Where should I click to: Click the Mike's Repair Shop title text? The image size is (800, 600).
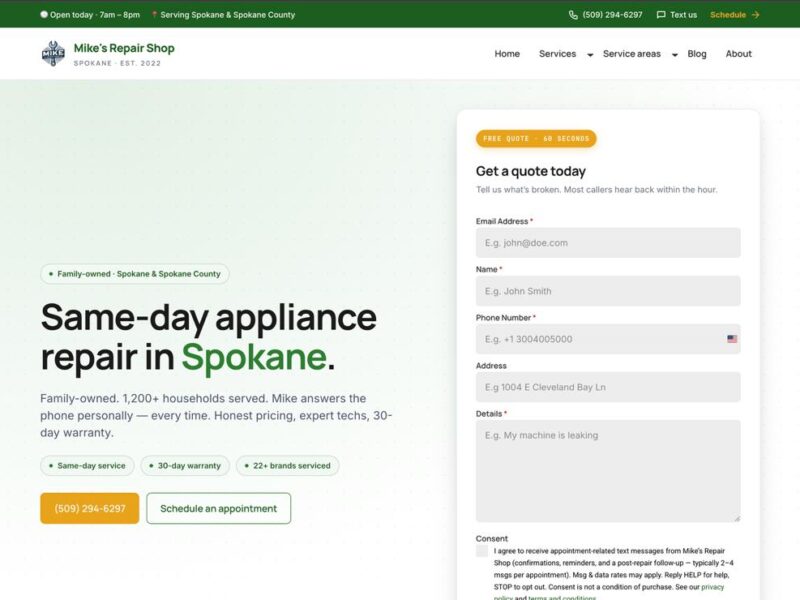pyautogui.click(x=124, y=48)
